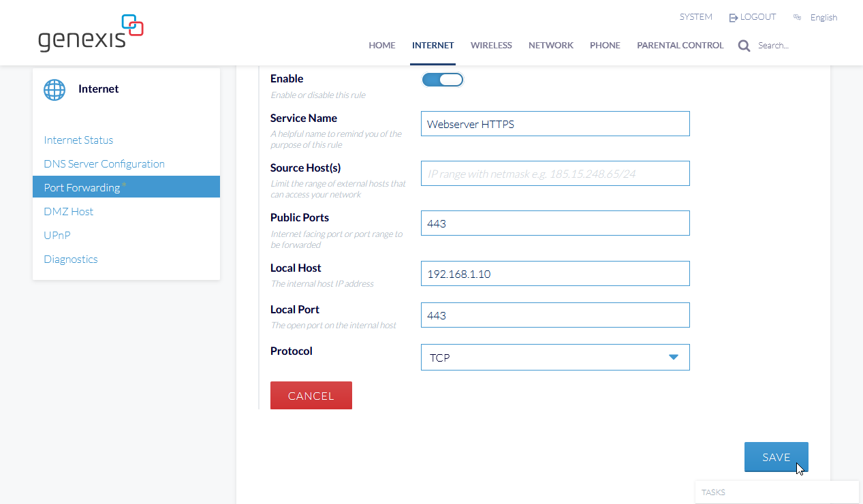
Task: Expand the Tasks panel
Action: [776, 492]
